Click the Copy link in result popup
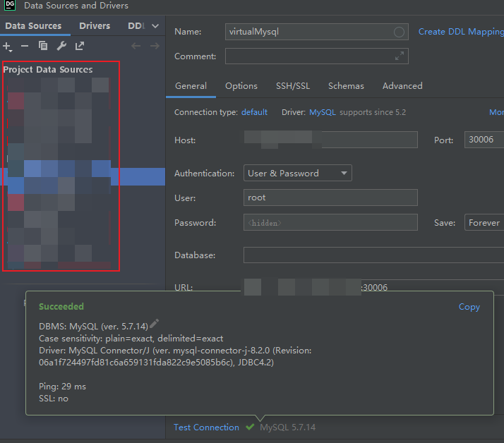Viewport: 504px width, 443px height. (x=469, y=307)
